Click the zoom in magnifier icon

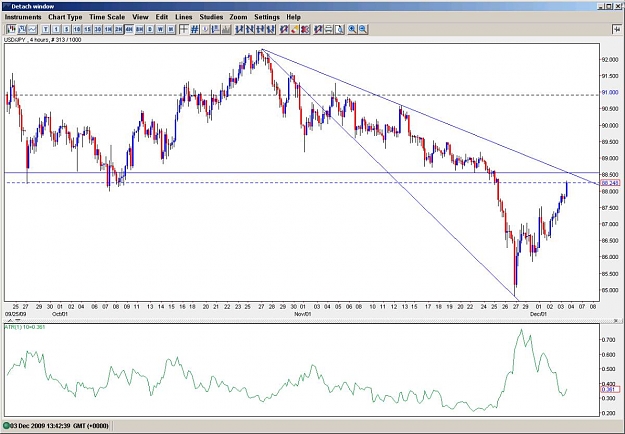352,29
